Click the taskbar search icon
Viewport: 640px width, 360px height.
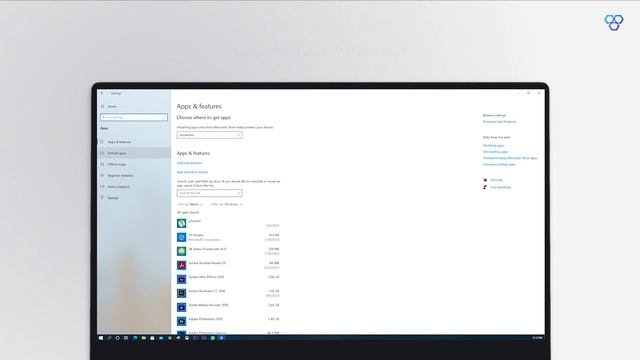[109, 338]
